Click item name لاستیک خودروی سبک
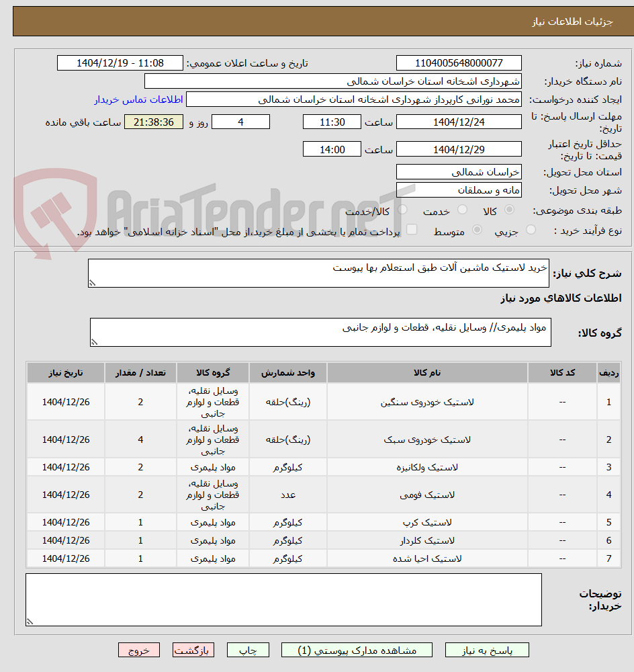This screenshot has width=634, height=672. tap(427, 439)
